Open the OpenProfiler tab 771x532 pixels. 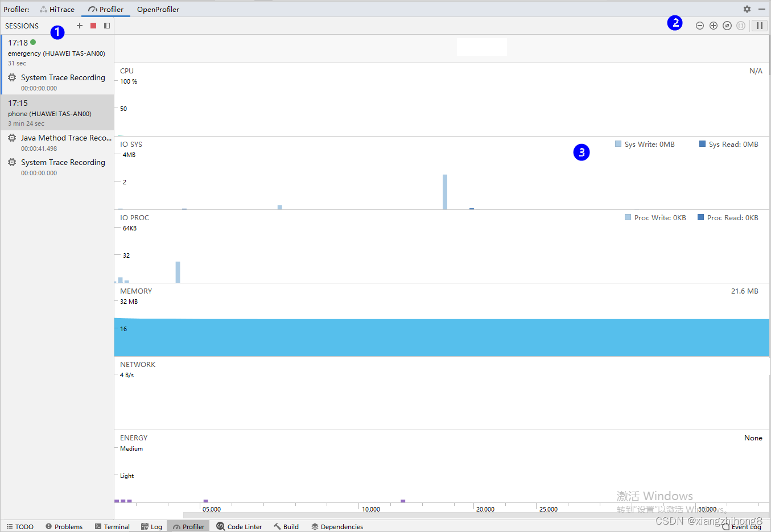[x=158, y=9]
